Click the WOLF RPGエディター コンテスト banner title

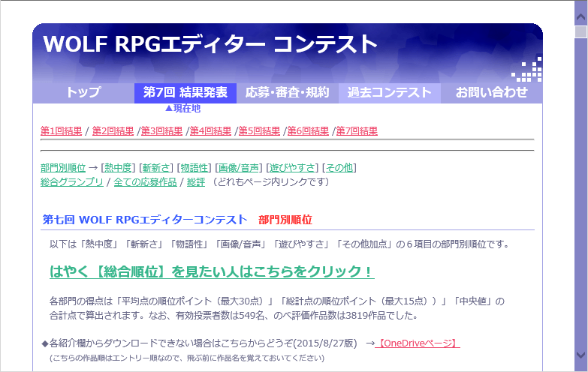(x=210, y=44)
